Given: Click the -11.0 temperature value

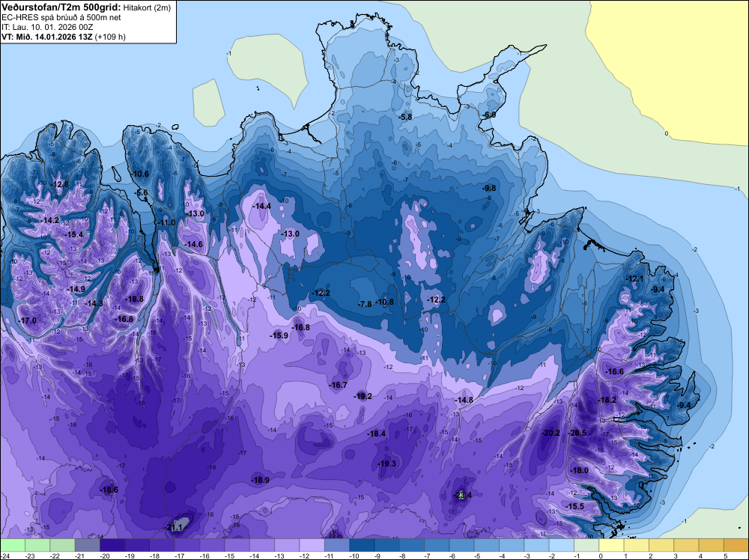Looking at the screenshot, I should coord(167,222).
